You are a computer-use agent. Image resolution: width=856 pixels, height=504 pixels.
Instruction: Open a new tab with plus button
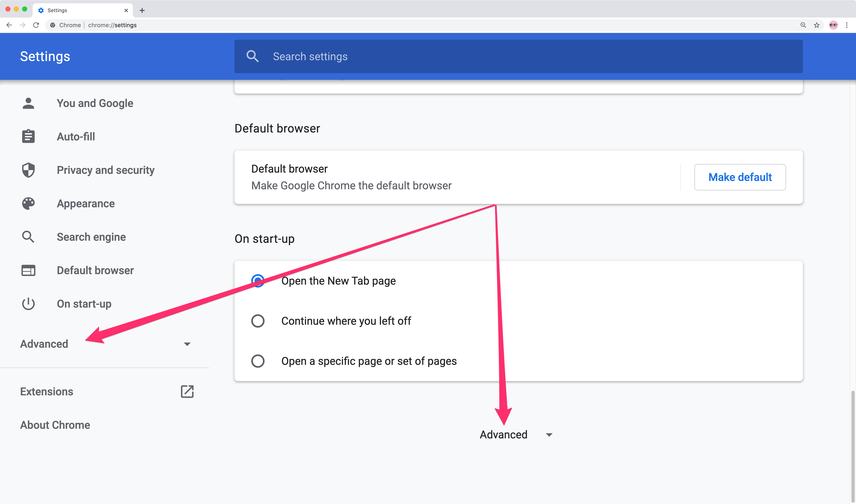click(x=142, y=10)
